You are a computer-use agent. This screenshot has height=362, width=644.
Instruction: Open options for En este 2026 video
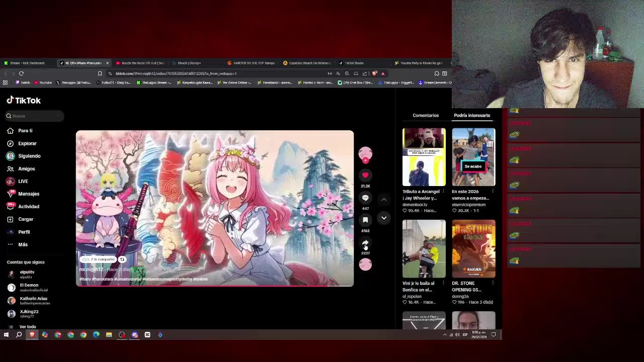(x=493, y=192)
